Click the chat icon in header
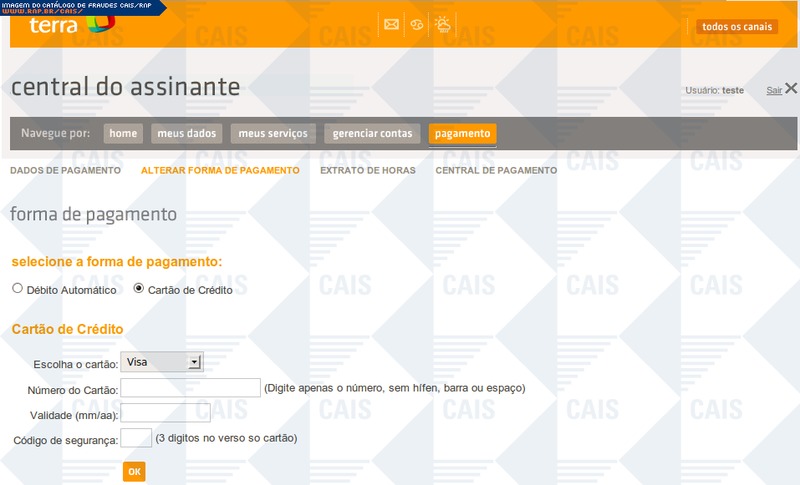This screenshot has width=800, height=485. pyautogui.click(x=417, y=25)
